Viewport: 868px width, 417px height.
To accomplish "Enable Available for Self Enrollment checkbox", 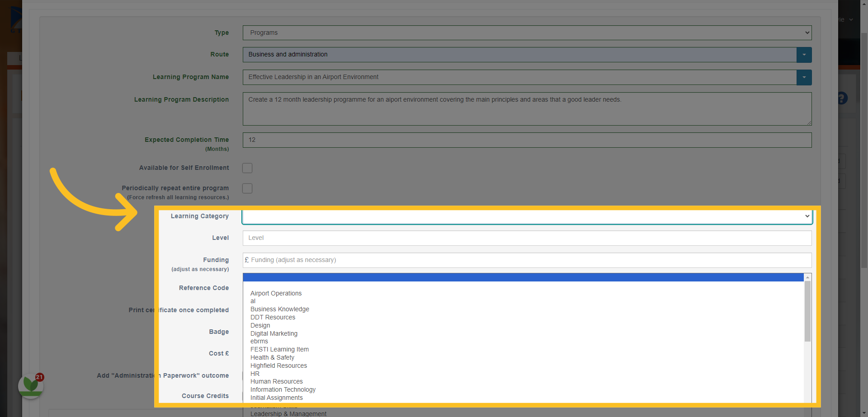I will [x=247, y=168].
